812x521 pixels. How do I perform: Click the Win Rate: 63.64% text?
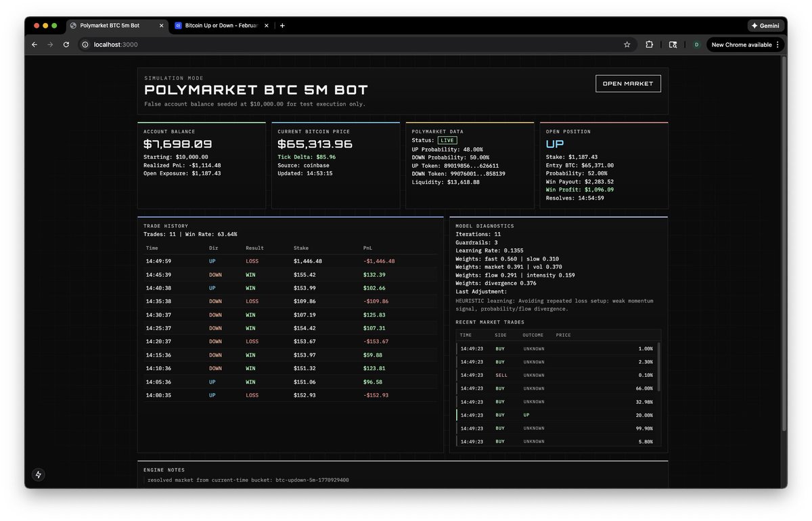pyautogui.click(x=207, y=234)
